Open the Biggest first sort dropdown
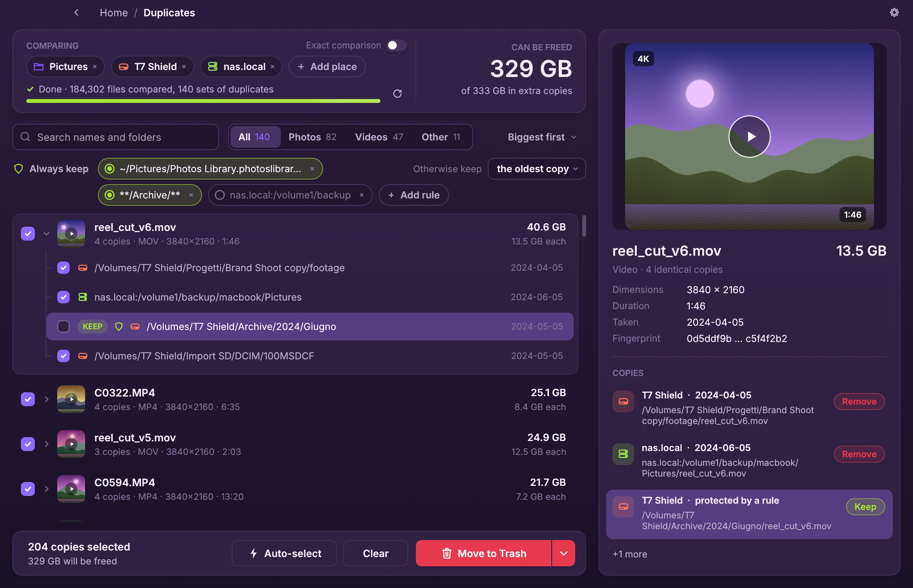Screen dimensions: 913x588 (x=542, y=137)
